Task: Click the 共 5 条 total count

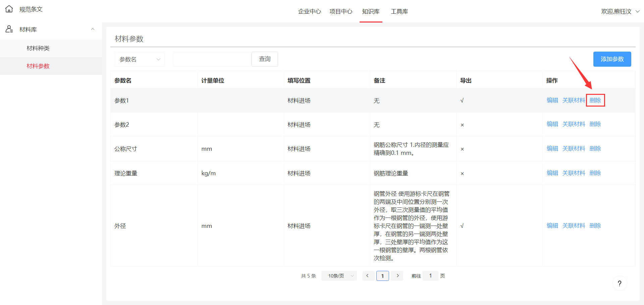Action: [x=309, y=276]
